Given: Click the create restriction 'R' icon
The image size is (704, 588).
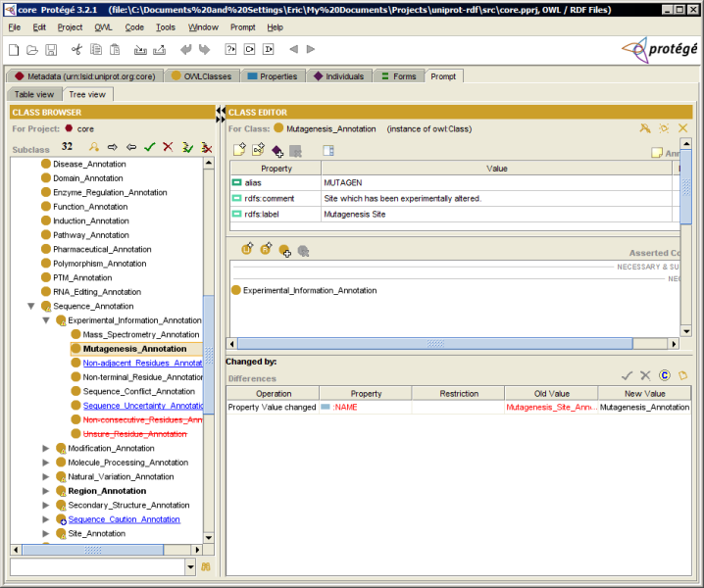Looking at the screenshot, I should (x=266, y=249).
